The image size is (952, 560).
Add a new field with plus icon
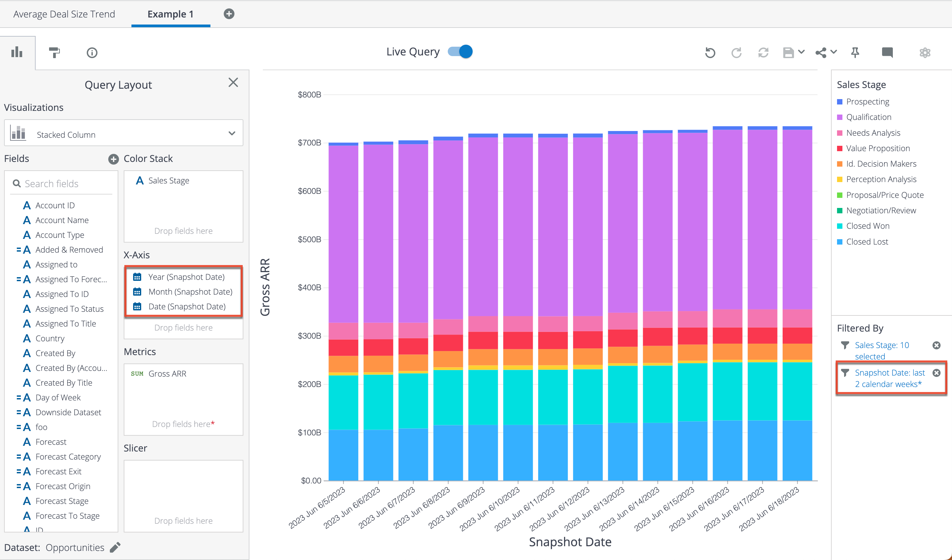pos(113,159)
